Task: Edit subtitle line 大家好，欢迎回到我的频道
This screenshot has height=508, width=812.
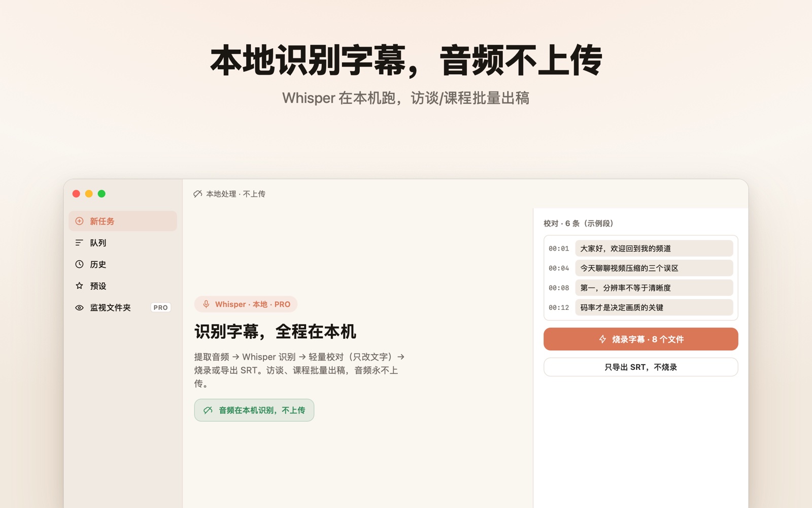Action: [x=654, y=248]
